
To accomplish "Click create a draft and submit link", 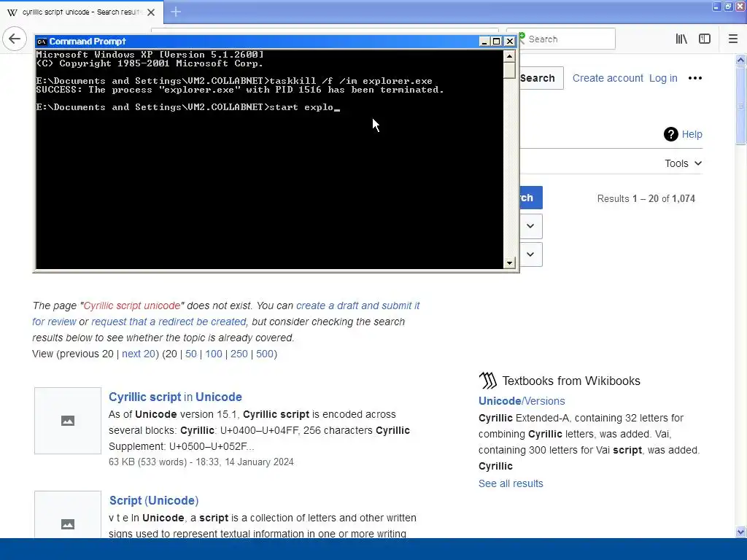I will tap(357, 306).
